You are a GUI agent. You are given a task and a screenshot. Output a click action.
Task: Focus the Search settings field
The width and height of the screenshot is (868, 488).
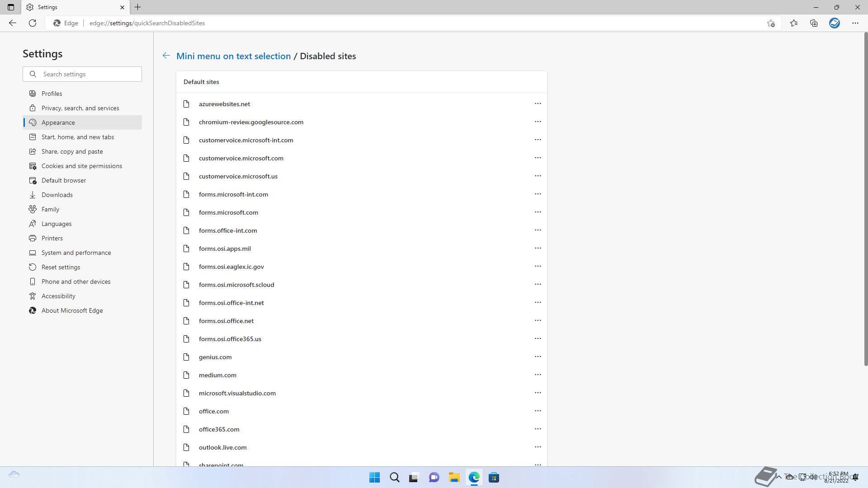click(82, 74)
